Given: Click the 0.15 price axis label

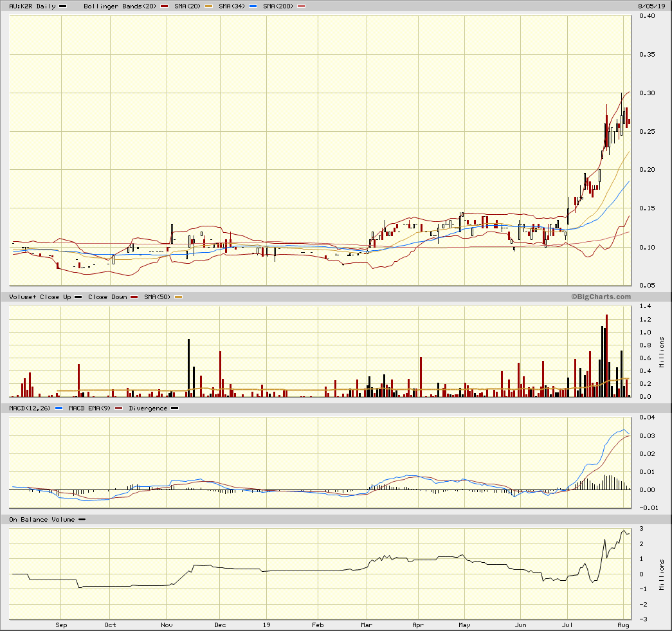Looking at the screenshot, I should [x=647, y=208].
